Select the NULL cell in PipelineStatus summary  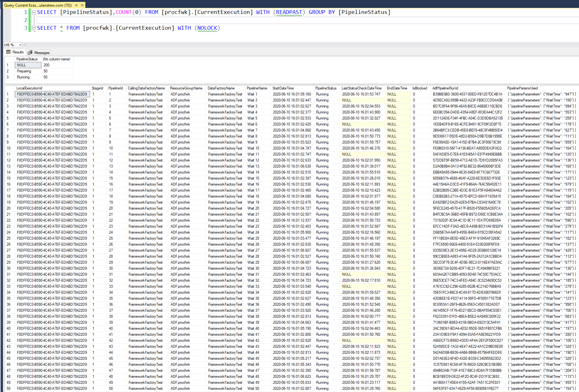click(x=28, y=65)
